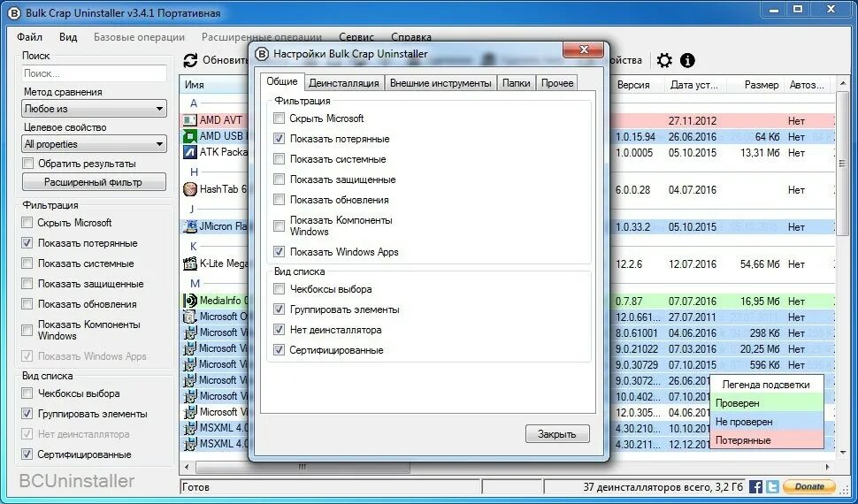Select the 'Общие' tab
Viewport: 858px width, 504px height.
tap(282, 82)
